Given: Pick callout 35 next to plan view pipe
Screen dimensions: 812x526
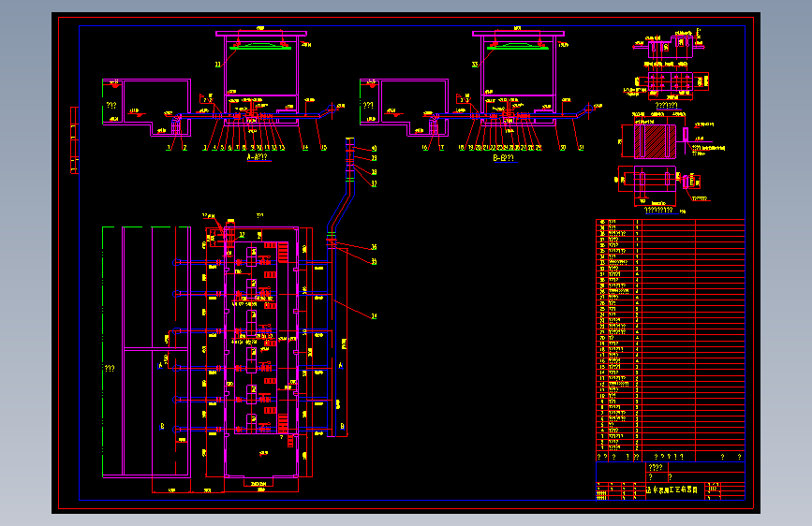Looking at the screenshot, I should point(374,262).
